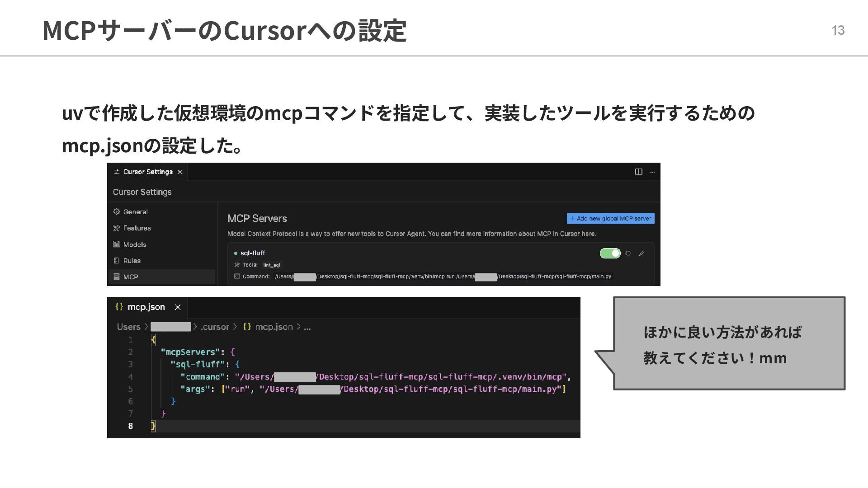Switch to the mcp.json tab
The image size is (868, 488).
(x=146, y=307)
